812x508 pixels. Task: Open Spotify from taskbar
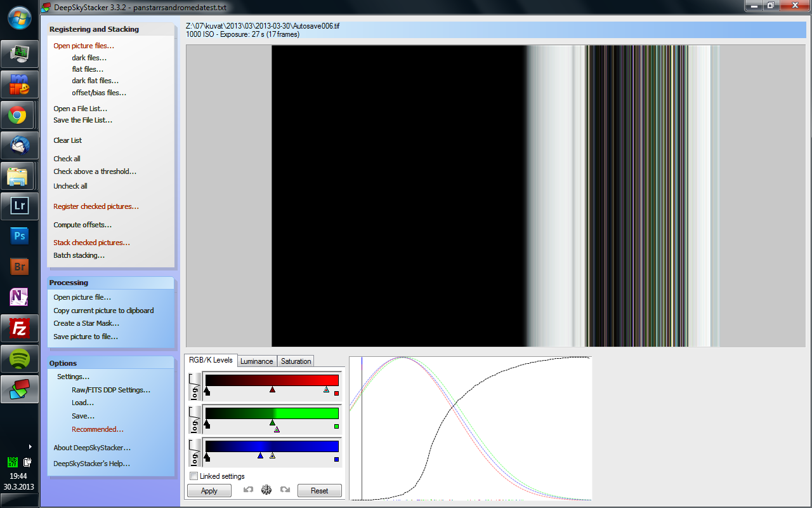(x=19, y=359)
